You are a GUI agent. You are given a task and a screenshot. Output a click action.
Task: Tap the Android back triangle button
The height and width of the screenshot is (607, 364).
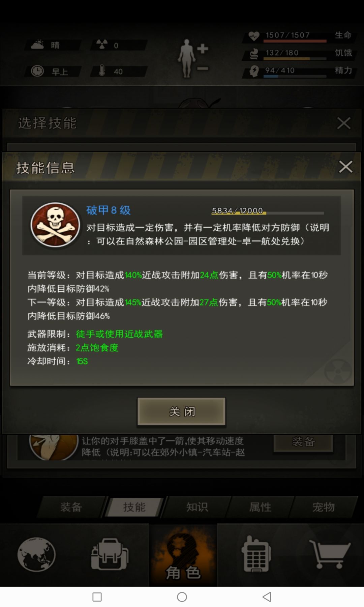point(267,597)
